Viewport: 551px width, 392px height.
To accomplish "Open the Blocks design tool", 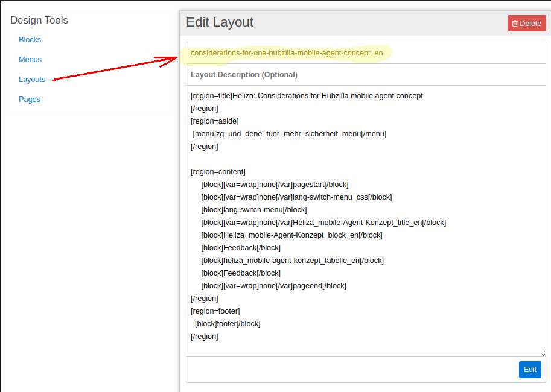I will pos(30,40).
